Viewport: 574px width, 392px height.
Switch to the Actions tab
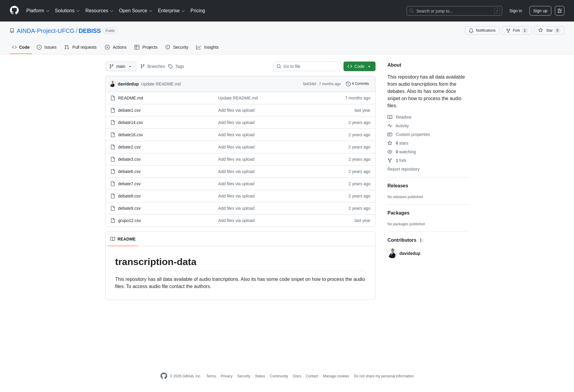tap(116, 47)
